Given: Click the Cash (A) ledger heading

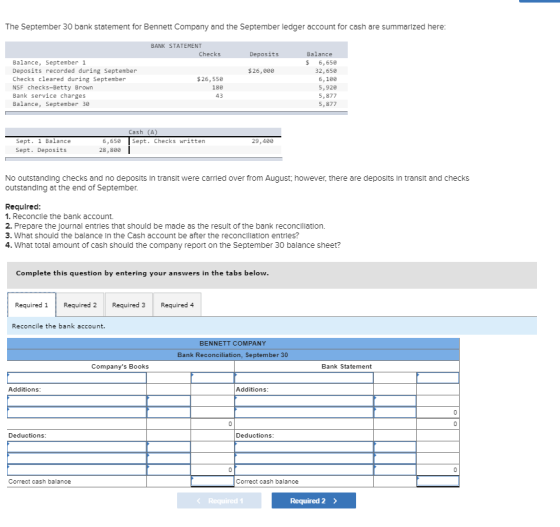Looking at the screenshot, I should [x=143, y=132].
